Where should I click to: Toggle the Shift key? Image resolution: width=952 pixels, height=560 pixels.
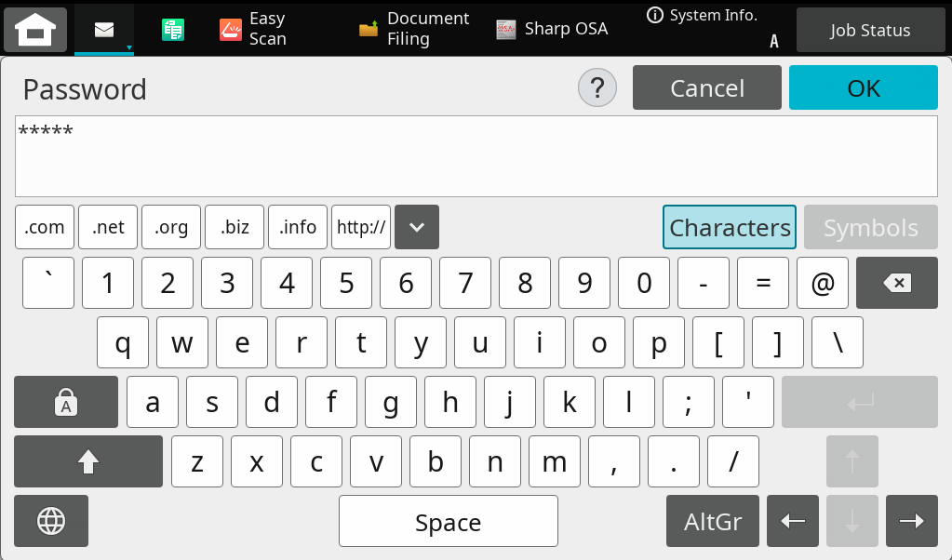[x=88, y=461]
